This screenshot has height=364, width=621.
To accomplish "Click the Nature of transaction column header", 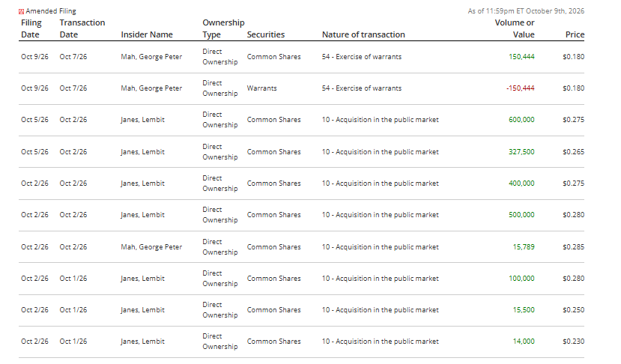I will pyautogui.click(x=363, y=34).
